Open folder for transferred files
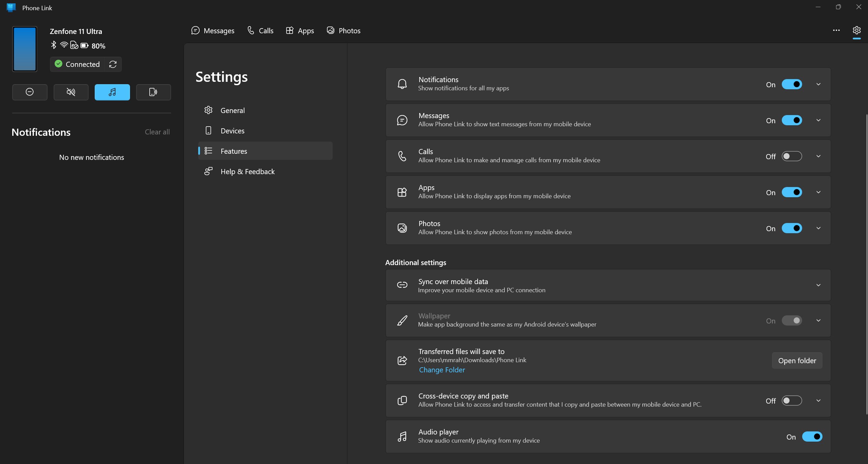The width and height of the screenshot is (868, 464). [797, 360]
